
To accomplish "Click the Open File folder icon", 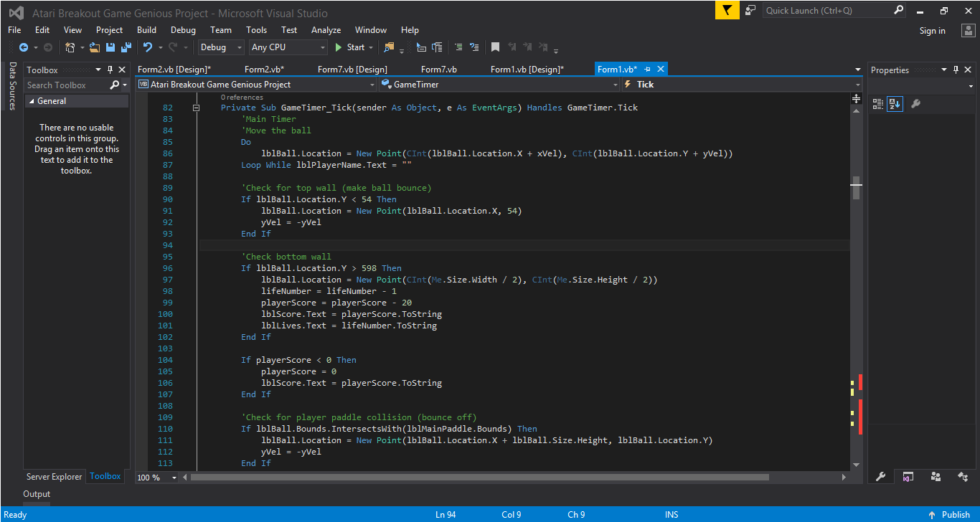I will (x=95, y=47).
